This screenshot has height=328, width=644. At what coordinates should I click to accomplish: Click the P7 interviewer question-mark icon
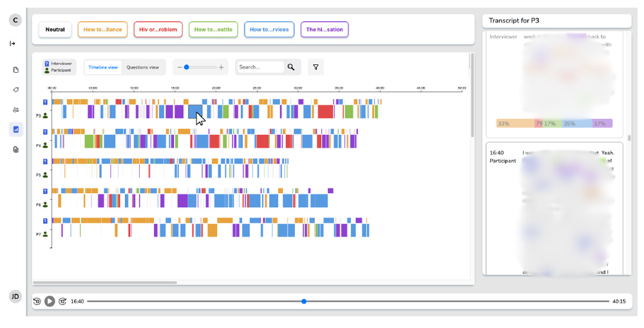click(45, 221)
